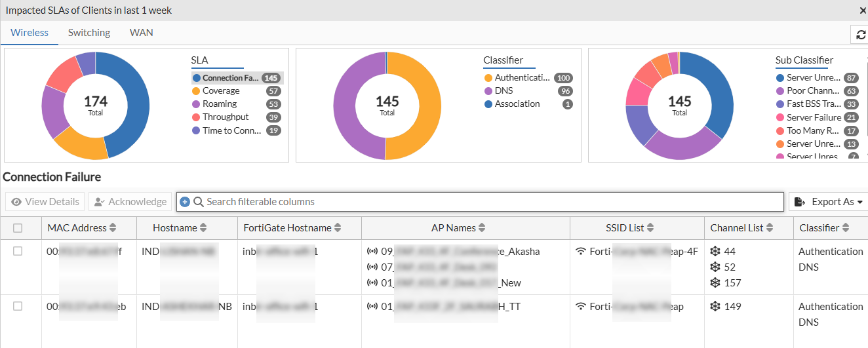Click the refresh icon at top right

pyautogui.click(x=861, y=35)
